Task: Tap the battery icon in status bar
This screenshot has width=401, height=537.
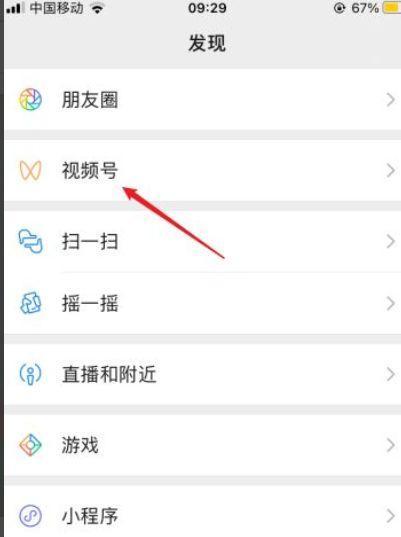Action: tap(392, 8)
